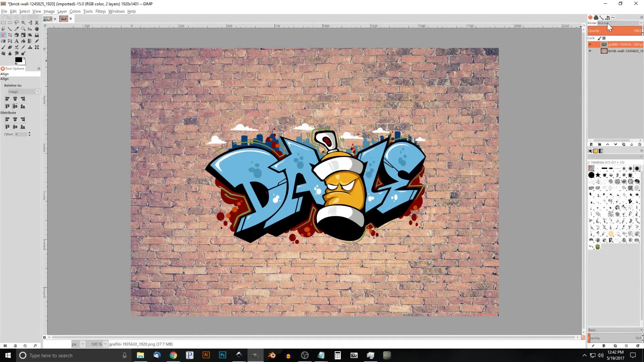Hide the graffiti-1935630 layer
This screenshot has width=644, height=362.
(x=590, y=44)
